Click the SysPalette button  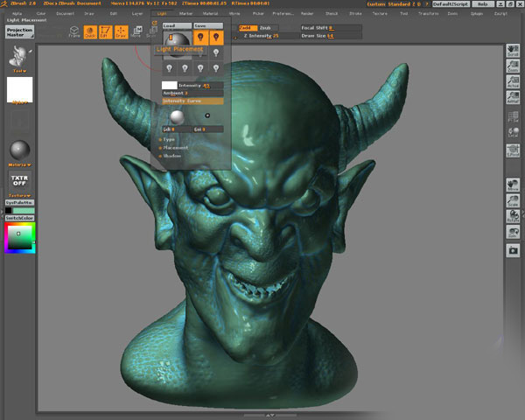20,203
